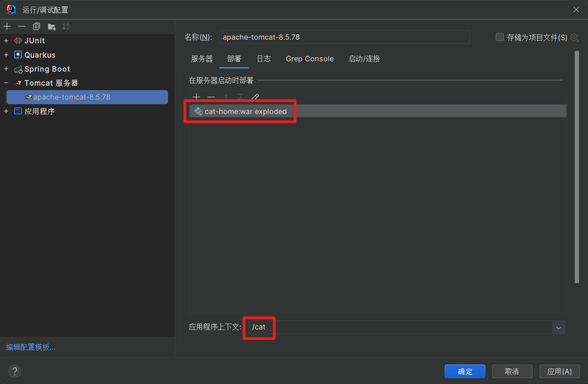Expand the 应用程序 tree node
Image resolution: width=588 pixels, height=384 pixels.
click(6, 111)
